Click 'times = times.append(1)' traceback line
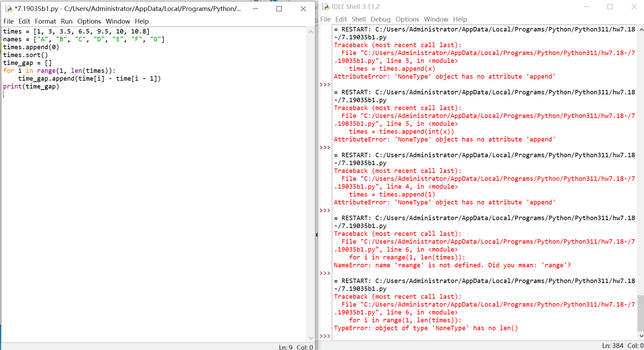 (392, 194)
